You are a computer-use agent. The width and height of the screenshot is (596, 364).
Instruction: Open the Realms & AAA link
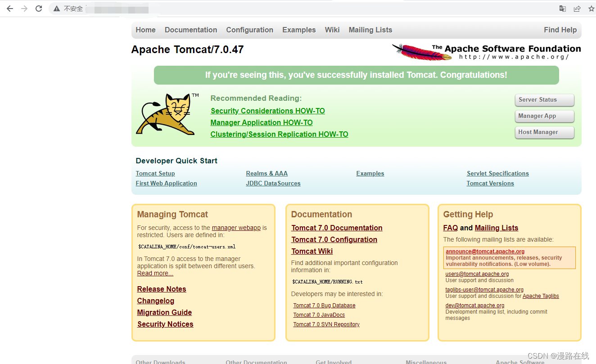tap(267, 173)
